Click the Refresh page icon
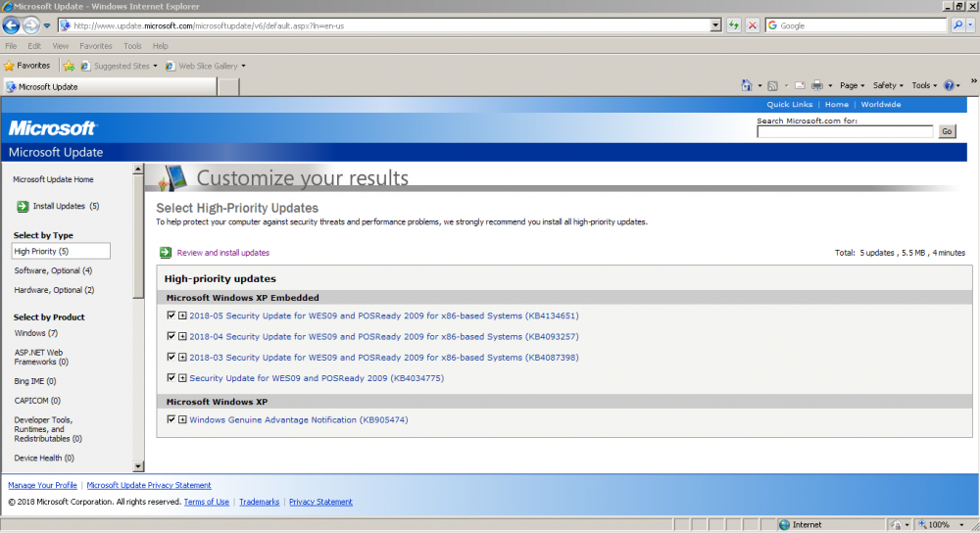This screenshot has height=534, width=980. coord(734,25)
